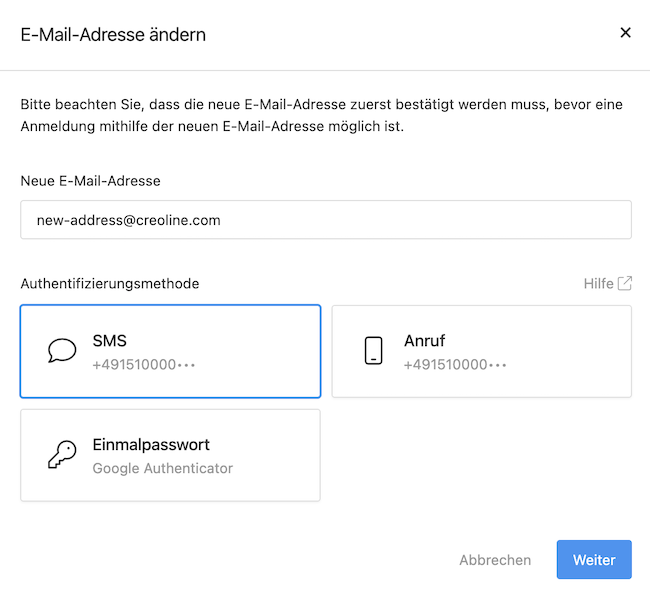
Task: Click the phone icon for Anruf
Action: pyautogui.click(x=373, y=351)
